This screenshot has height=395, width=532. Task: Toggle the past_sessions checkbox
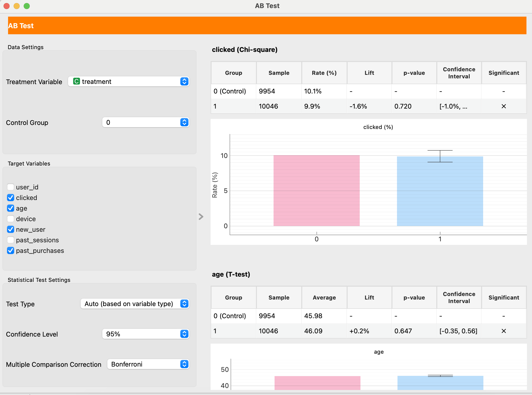click(x=11, y=240)
